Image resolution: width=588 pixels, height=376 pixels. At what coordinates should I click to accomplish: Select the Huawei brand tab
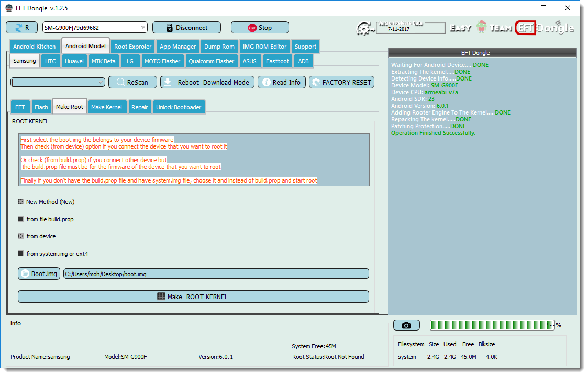[x=74, y=61]
